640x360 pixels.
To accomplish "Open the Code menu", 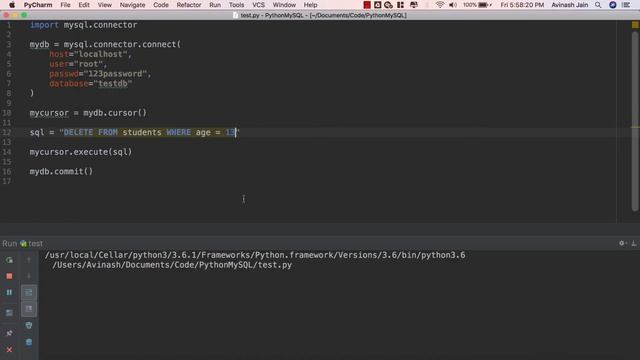I will (x=161, y=5).
